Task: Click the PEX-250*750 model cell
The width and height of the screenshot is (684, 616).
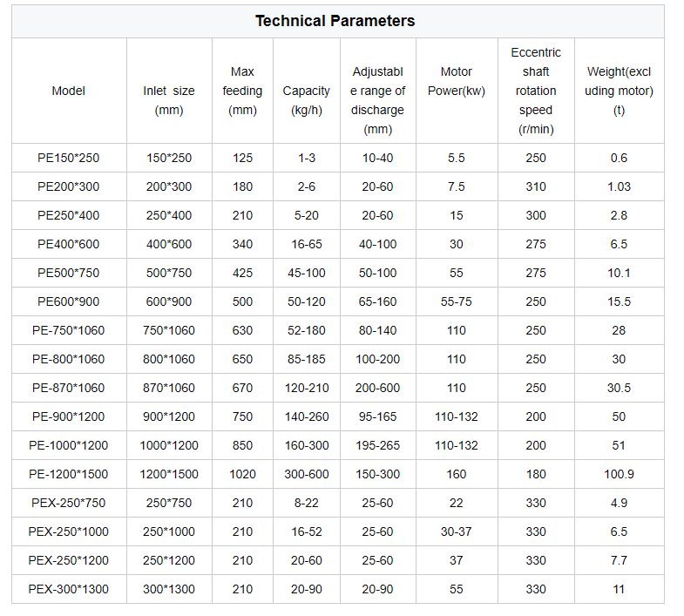Action: tap(69, 503)
